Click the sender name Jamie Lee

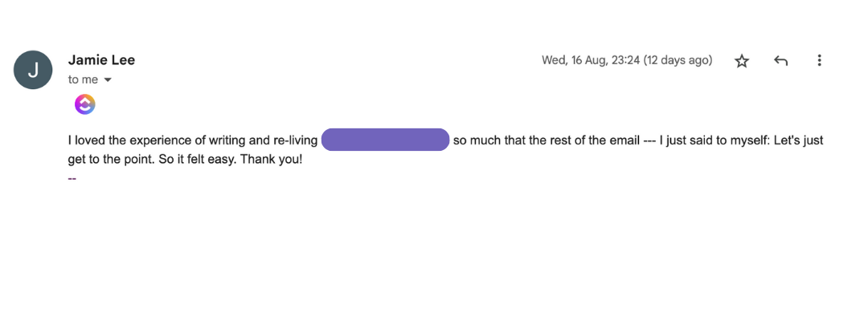tap(101, 60)
